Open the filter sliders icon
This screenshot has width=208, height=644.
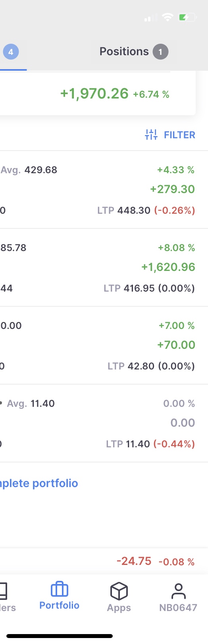[151, 135]
